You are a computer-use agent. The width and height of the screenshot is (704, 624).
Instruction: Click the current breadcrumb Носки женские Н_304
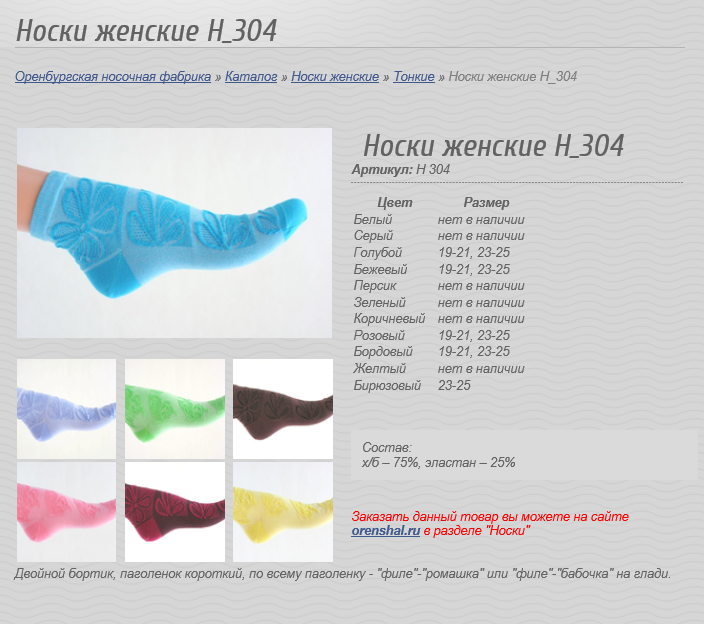pyautogui.click(x=513, y=77)
